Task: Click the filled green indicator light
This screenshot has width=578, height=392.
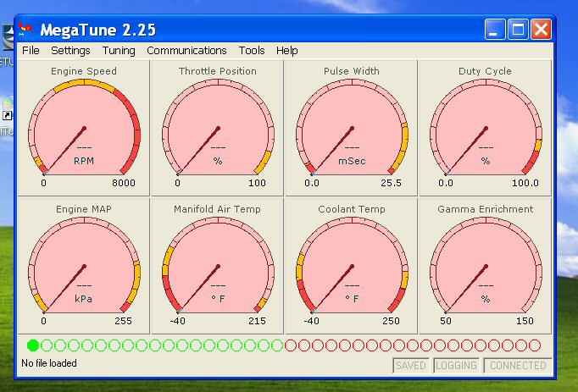Action: coord(33,345)
